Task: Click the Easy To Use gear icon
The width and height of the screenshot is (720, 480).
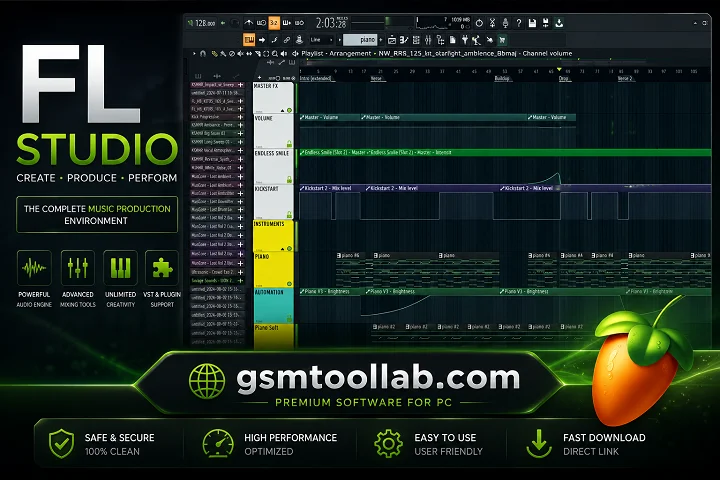Action: [388, 444]
